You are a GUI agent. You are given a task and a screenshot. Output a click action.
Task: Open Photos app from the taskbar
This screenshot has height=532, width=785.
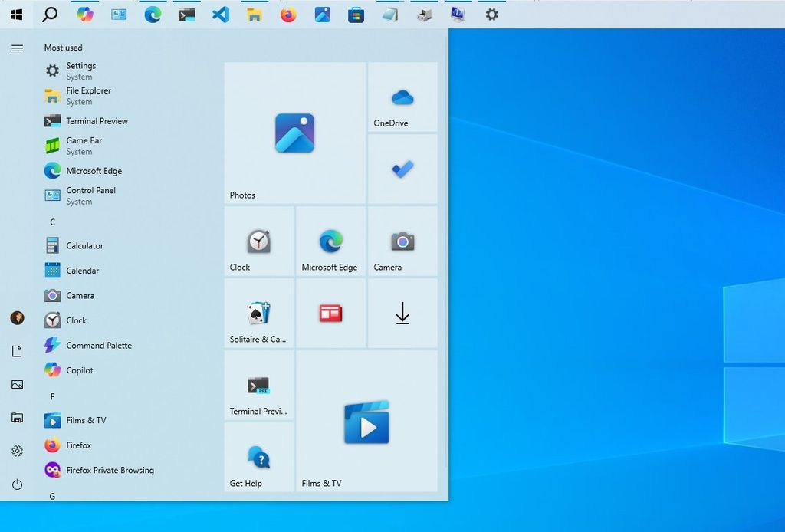(x=323, y=15)
